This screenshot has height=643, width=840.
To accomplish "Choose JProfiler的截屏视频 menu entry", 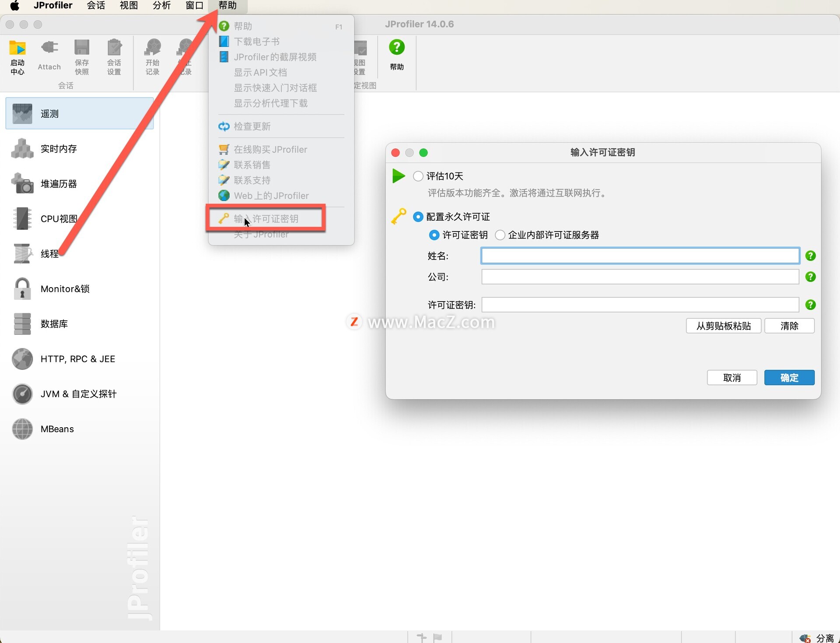I will (281, 57).
